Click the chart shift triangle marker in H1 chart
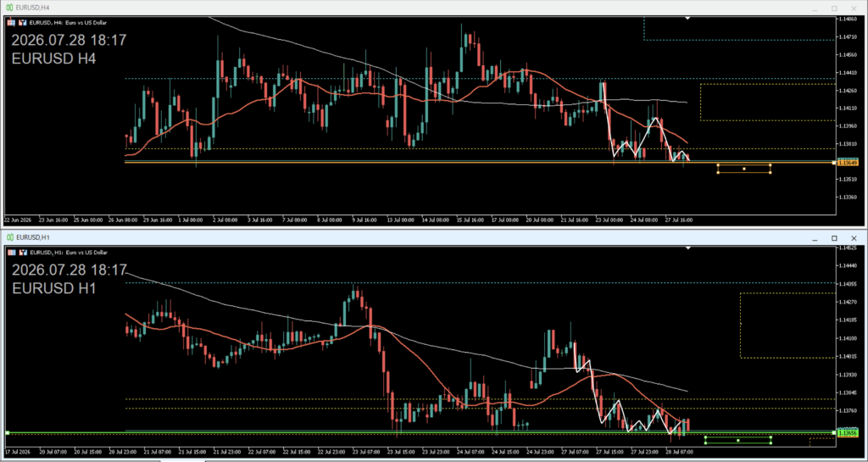 pyautogui.click(x=687, y=248)
